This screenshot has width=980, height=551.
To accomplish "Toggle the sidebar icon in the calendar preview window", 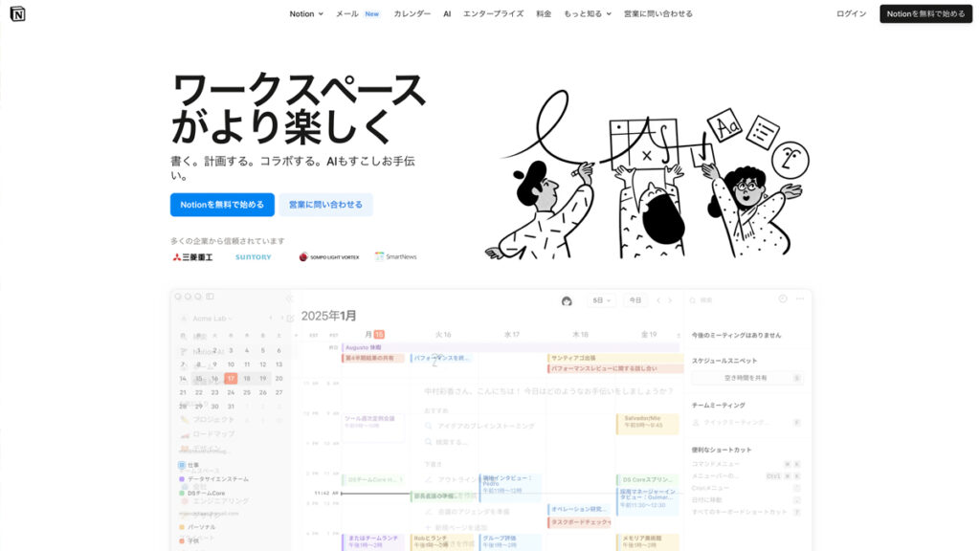I will click(210, 297).
